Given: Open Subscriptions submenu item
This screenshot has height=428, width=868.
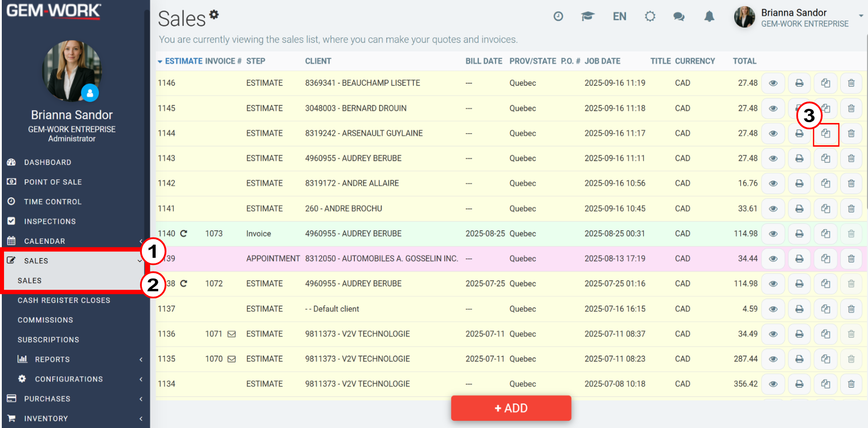Looking at the screenshot, I should pos(48,340).
